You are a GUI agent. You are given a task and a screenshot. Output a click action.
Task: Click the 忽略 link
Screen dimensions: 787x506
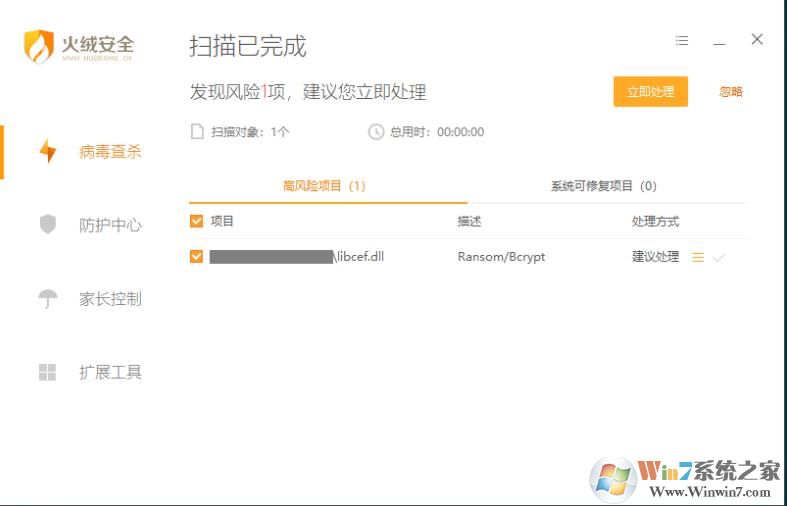tap(731, 92)
